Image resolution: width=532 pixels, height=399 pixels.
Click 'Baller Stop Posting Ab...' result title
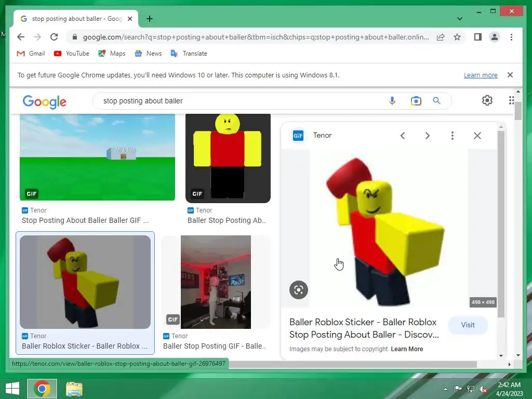pos(227,220)
